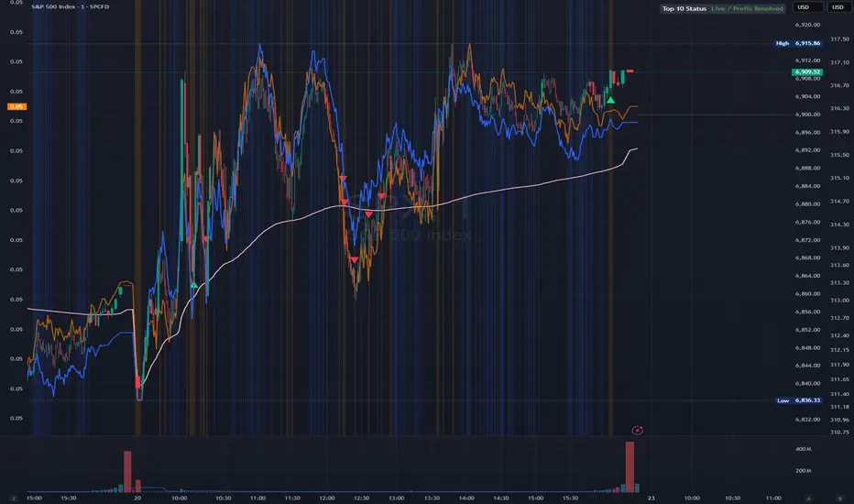Click the 12:00 time label
Image resolution: width=854 pixels, height=504 pixels.
tap(327, 498)
